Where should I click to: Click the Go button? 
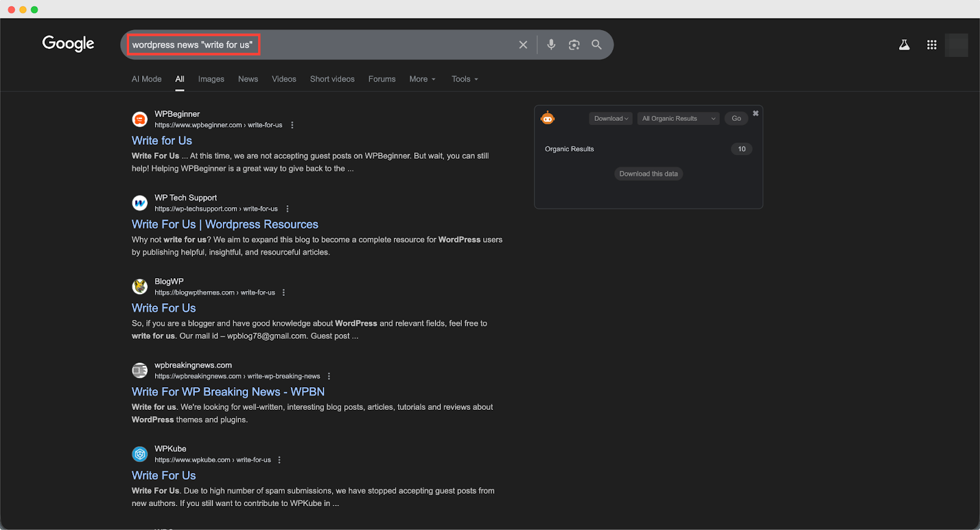[x=736, y=118]
